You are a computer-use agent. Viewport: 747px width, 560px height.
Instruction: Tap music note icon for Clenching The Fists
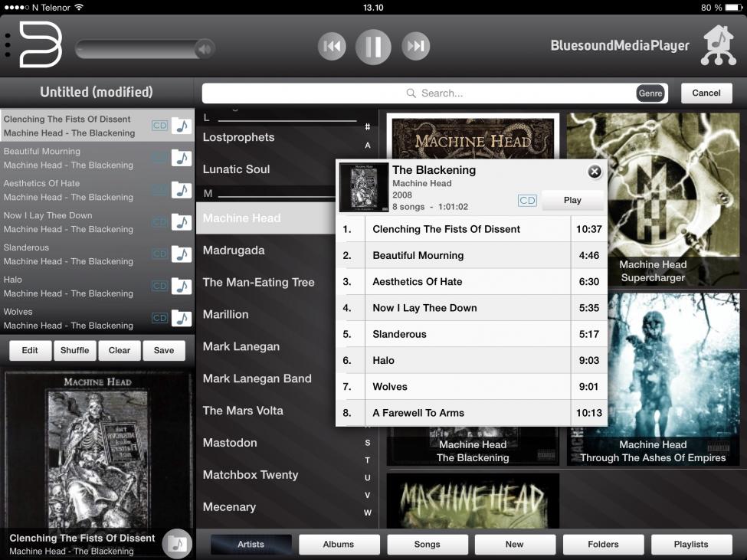(182, 126)
